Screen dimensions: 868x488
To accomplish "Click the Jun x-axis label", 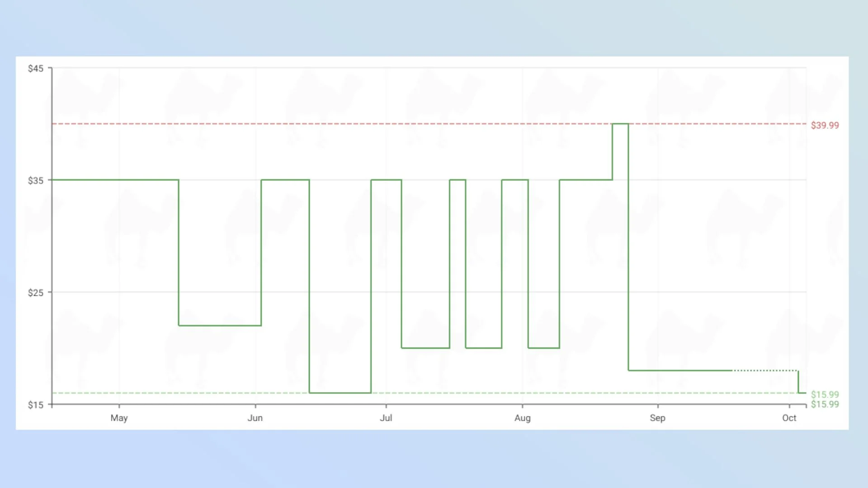I will (x=255, y=418).
